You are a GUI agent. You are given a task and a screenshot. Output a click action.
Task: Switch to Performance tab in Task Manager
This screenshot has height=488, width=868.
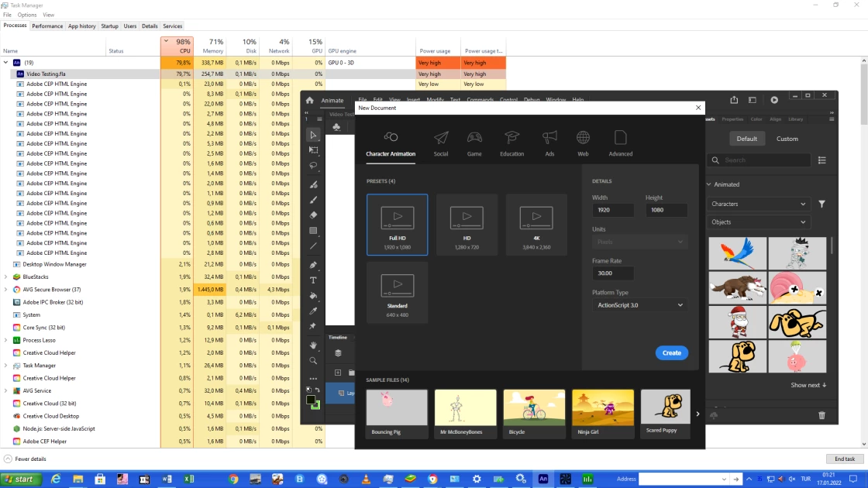[x=47, y=26]
